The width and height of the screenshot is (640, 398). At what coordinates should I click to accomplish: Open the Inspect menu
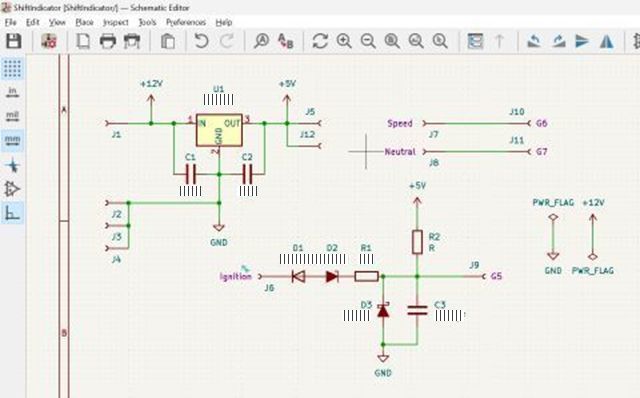click(116, 22)
